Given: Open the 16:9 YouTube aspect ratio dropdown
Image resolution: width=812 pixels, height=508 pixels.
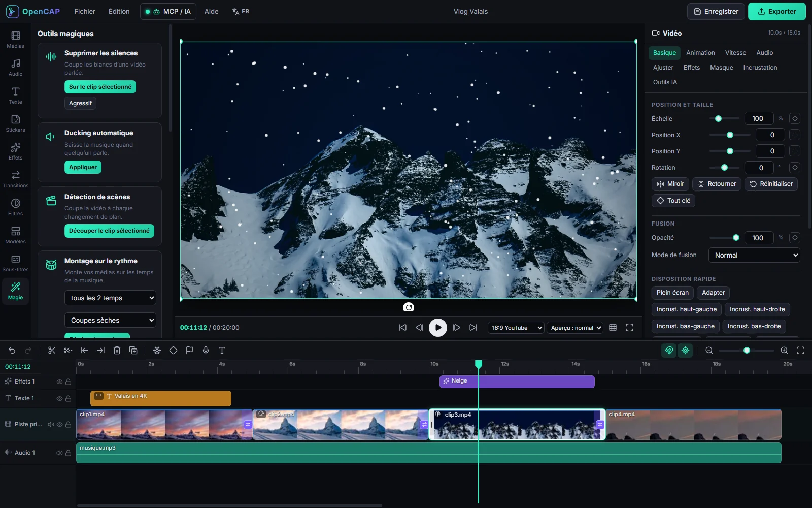Looking at the screenshot, I should [516, 328].
